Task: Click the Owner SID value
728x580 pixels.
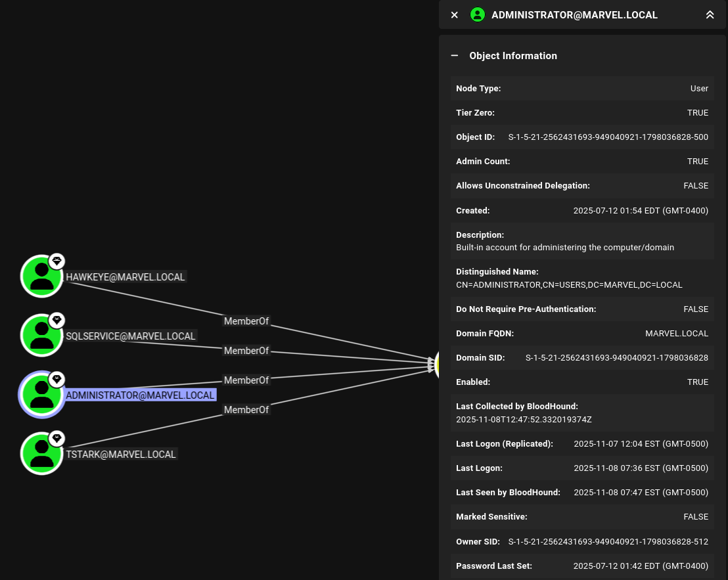Action: [608, 541]
